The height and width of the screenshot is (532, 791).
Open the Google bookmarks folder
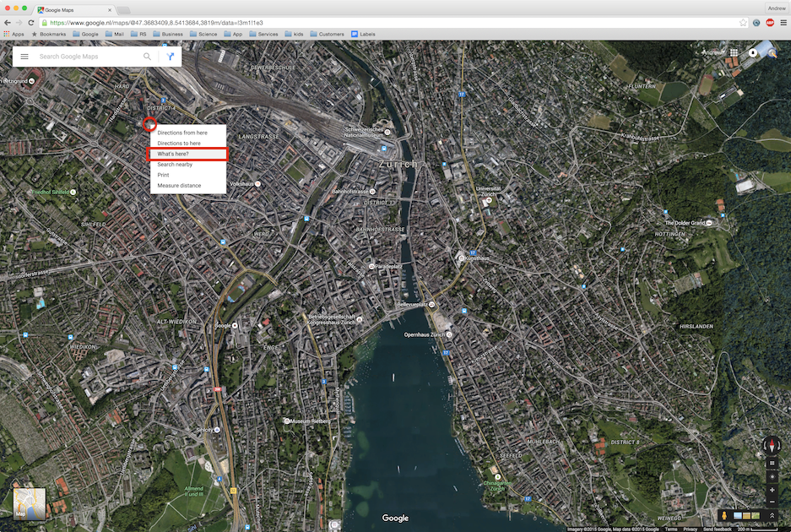(x=85, y=34)
